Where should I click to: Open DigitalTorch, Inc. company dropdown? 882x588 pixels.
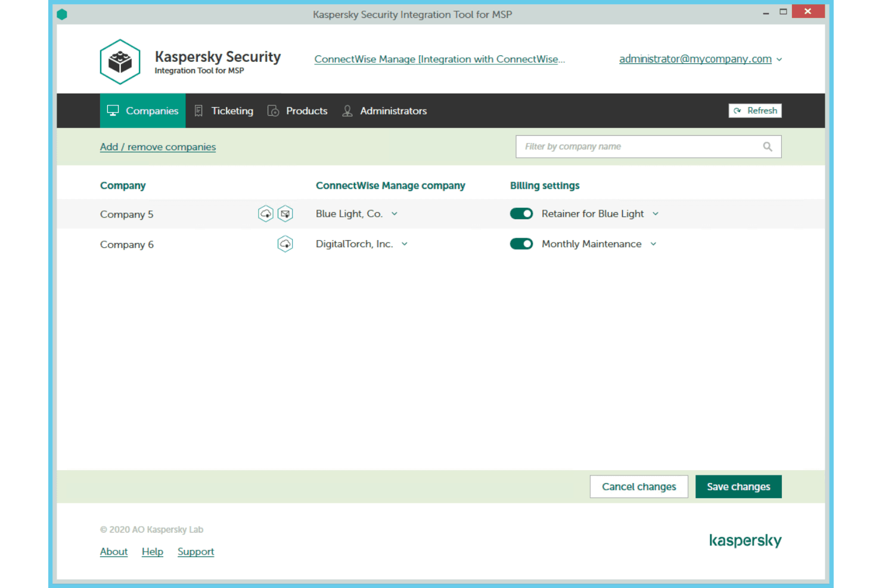[x=362, y=244]
